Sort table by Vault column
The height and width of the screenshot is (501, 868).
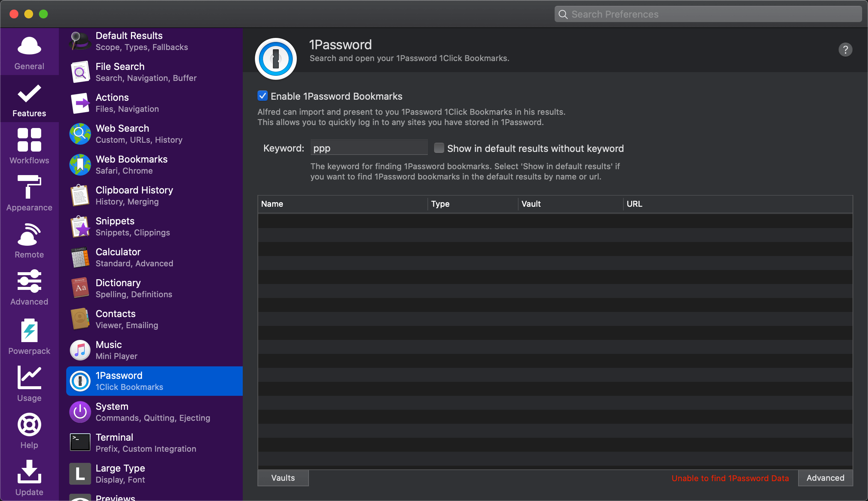click(571, 204)
